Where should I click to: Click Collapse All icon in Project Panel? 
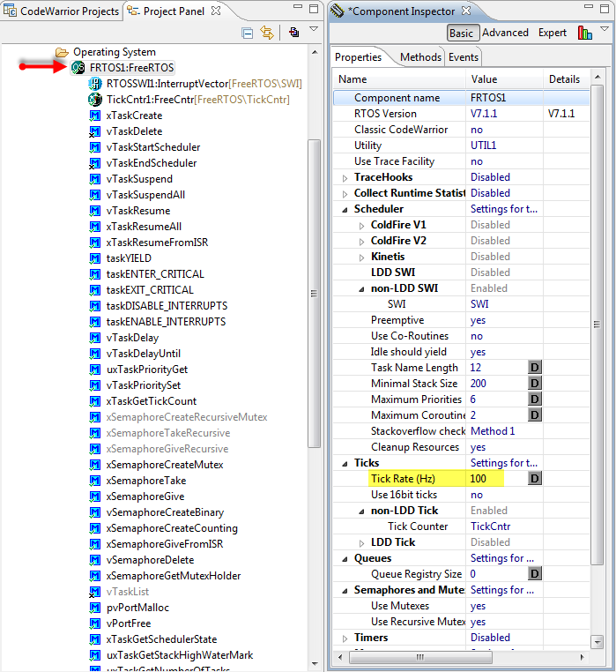(248, 33)
